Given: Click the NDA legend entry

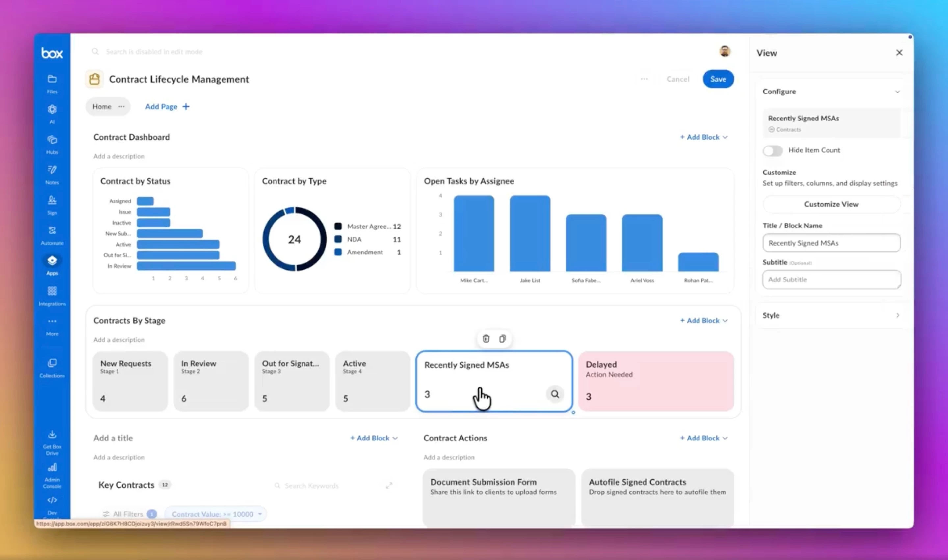Looking at the screenshot, I should pyautogui.click(x=368, y=239).
